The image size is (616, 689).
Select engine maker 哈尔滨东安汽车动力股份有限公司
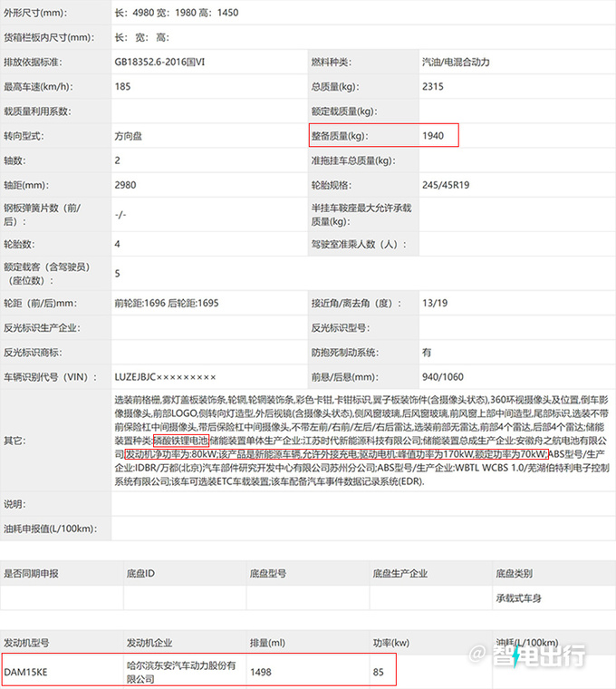coord(181,672)
